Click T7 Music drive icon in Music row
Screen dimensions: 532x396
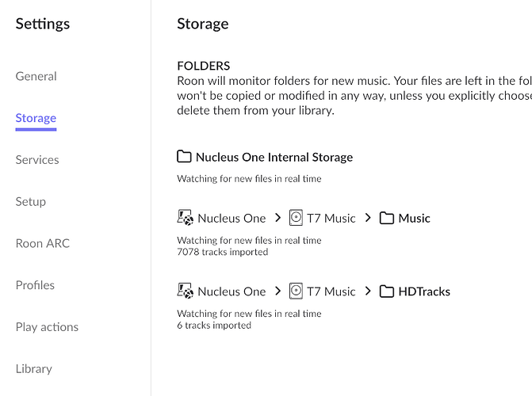point(297,218)
